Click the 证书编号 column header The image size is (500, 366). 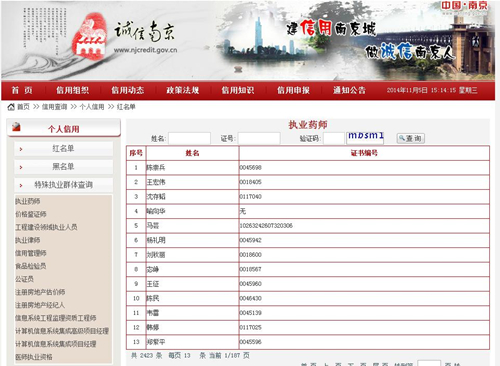click(x=364, y=153)
